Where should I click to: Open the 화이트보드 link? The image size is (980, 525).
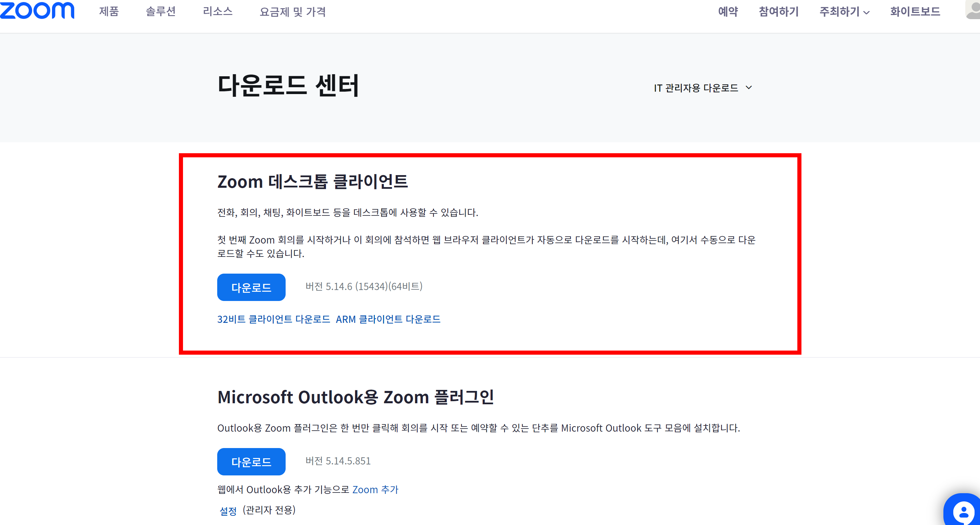click(x=915, y=12)
